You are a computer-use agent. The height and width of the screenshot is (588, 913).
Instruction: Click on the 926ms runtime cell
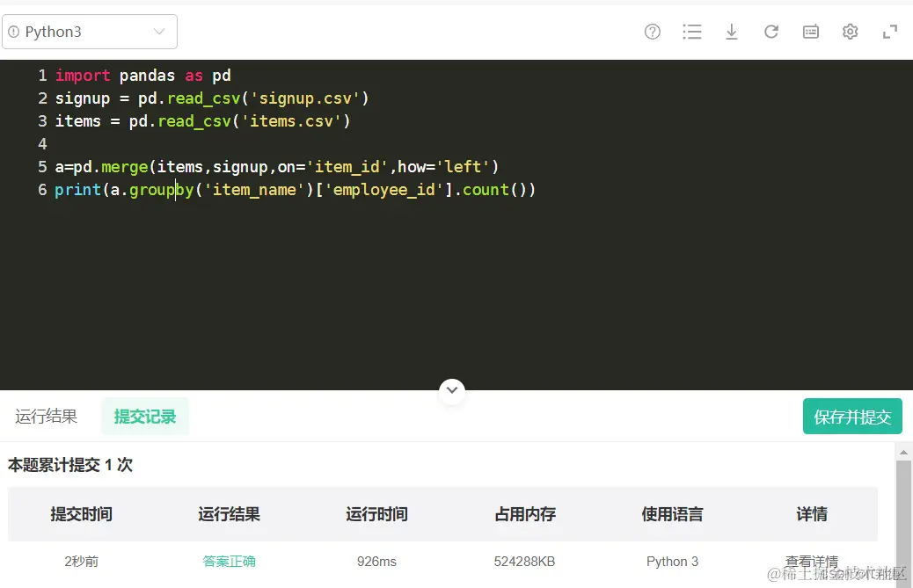coord(376,562)
